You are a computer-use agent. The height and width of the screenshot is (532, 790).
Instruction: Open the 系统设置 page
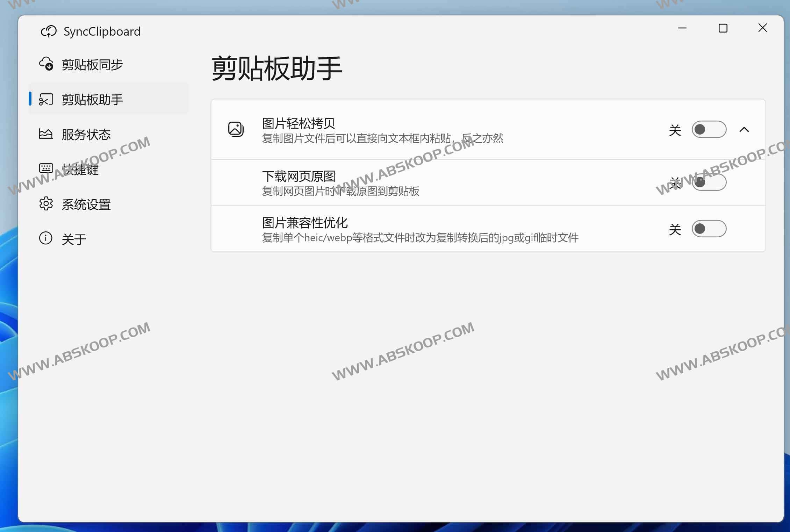86,204
